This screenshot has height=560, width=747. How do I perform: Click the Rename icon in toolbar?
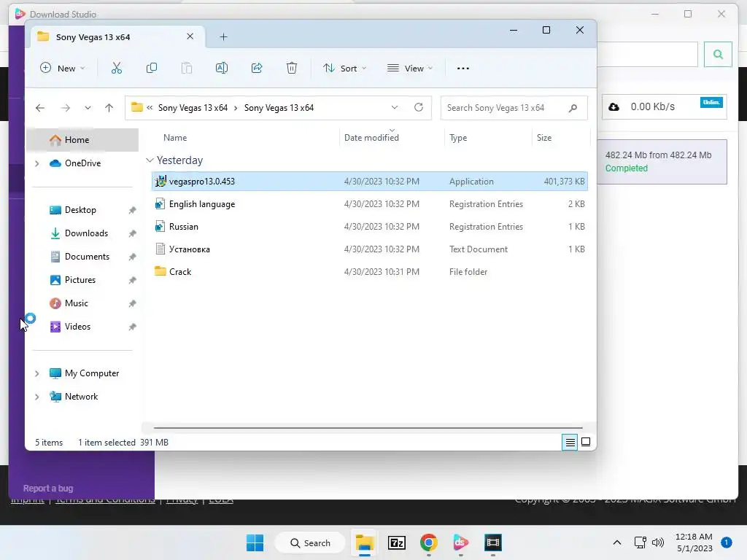click(x=222, y=68)
